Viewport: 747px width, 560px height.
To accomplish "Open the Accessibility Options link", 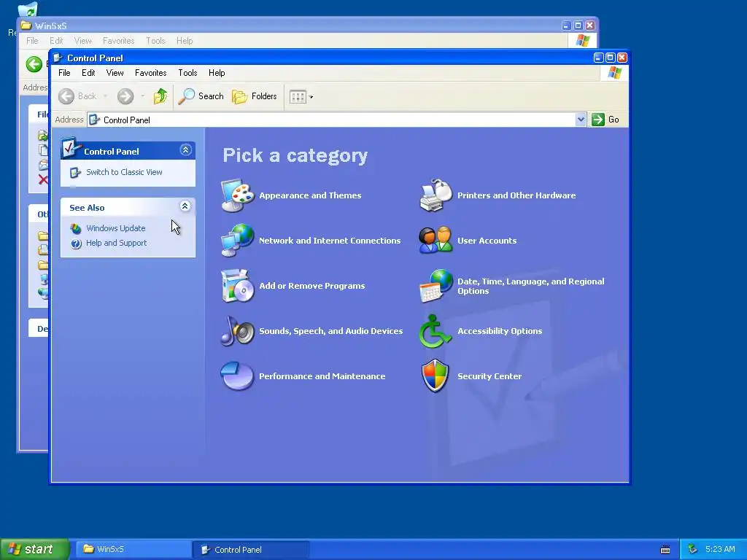I will (500, 331).
